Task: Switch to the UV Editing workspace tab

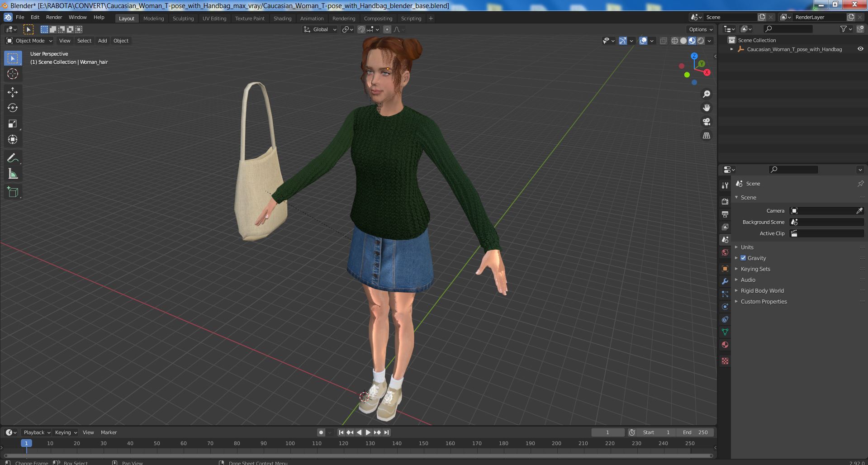Action: pos(214,19)
